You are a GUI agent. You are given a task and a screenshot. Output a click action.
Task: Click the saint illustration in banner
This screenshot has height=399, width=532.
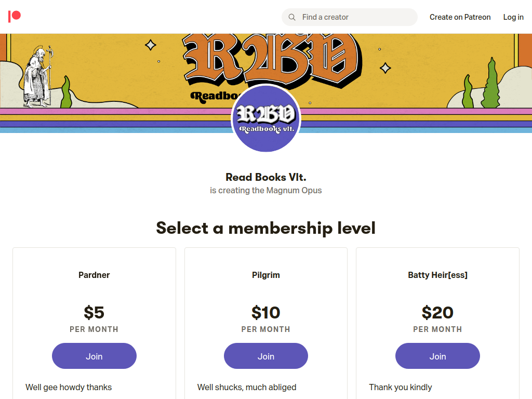click(38, 77)
